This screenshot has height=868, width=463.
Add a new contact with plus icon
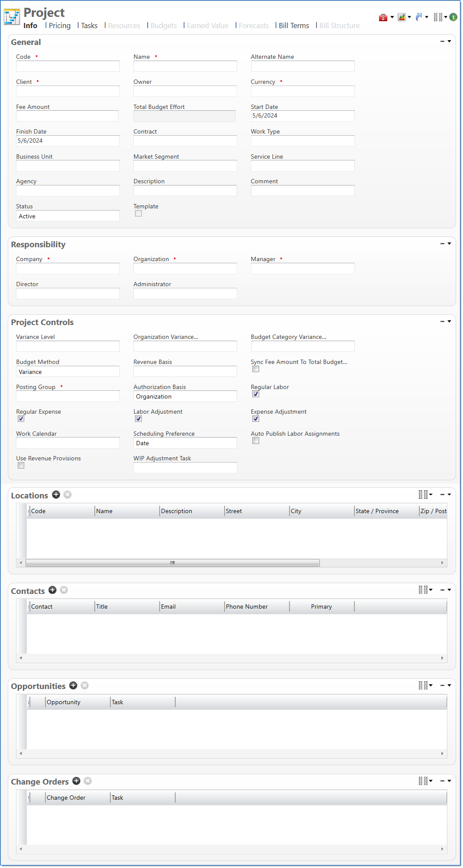(x=52, y=590)
